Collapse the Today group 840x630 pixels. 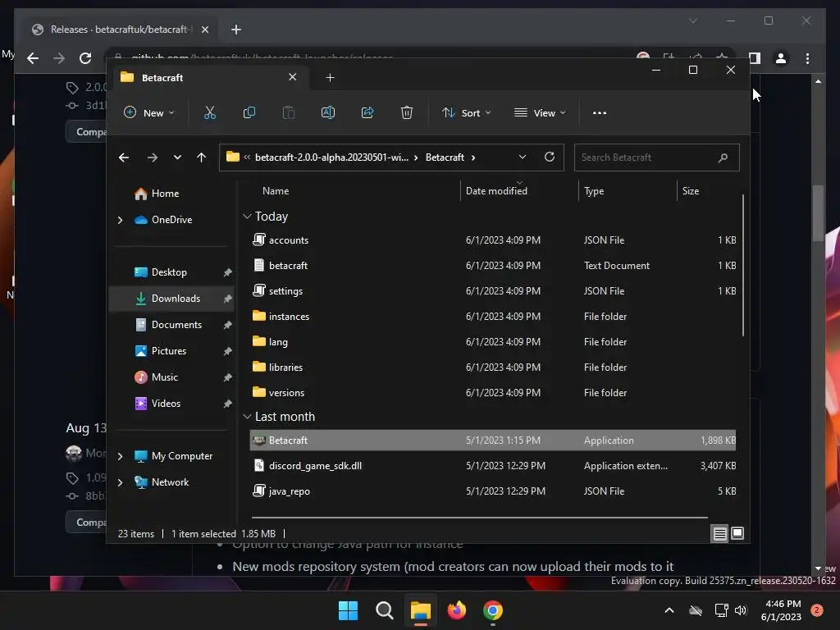[x=247, y=217]
